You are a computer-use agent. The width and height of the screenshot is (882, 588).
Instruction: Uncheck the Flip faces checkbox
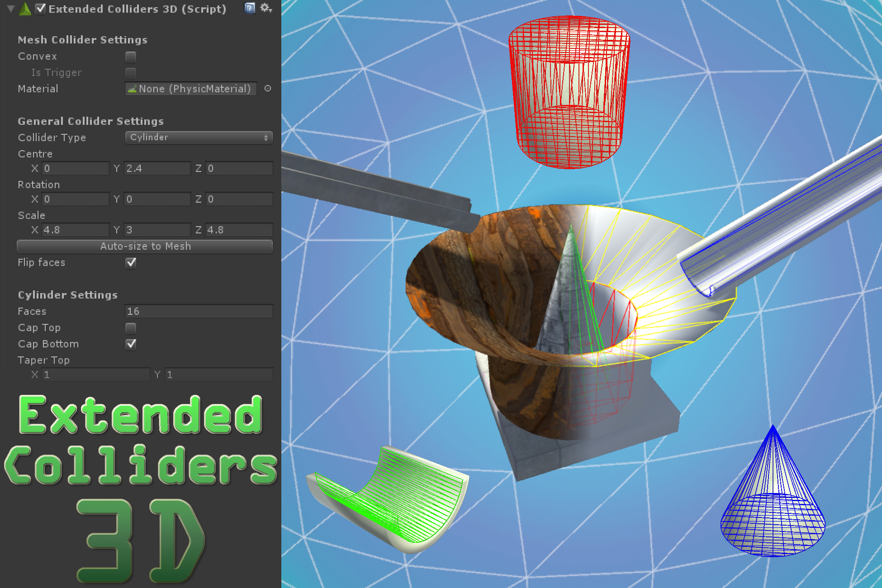point(131,263)
